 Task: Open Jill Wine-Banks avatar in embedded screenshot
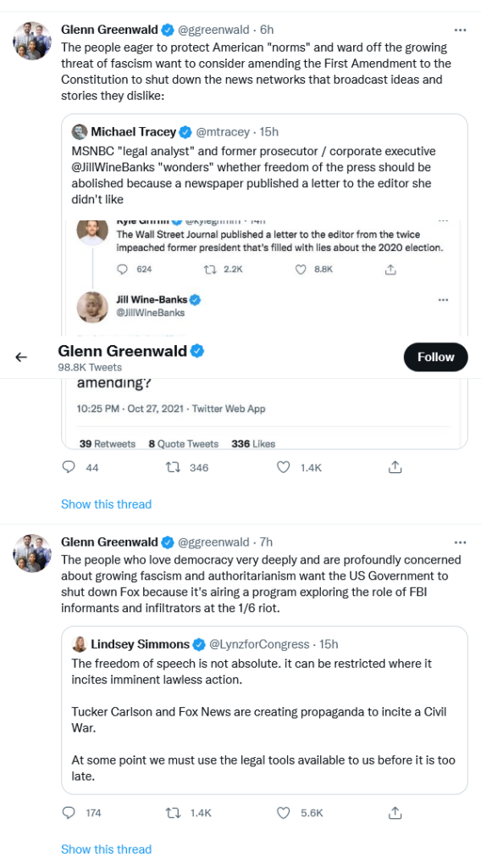[92, 307]
